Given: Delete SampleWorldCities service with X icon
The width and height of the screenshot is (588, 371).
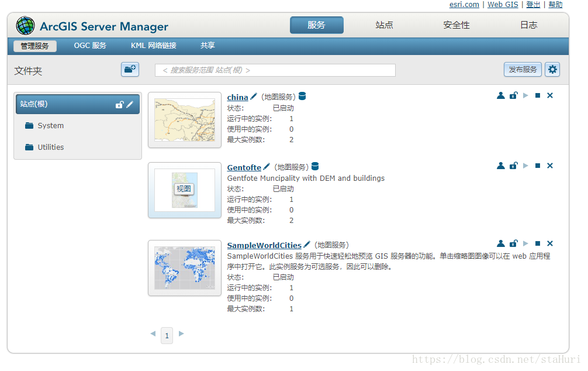Looking at the screenshot, I should pos(550,243).
